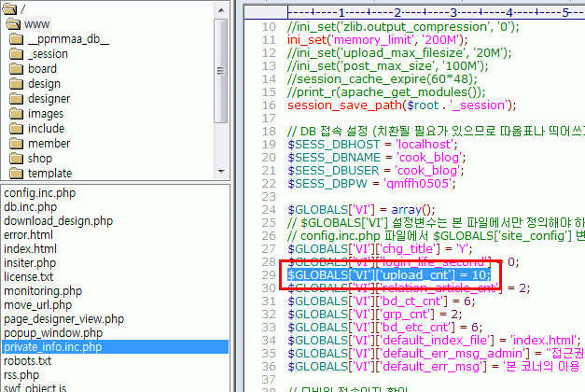Click the design folder icon
The height and width of the screenshot is (392, 585).
coord(17,84)
